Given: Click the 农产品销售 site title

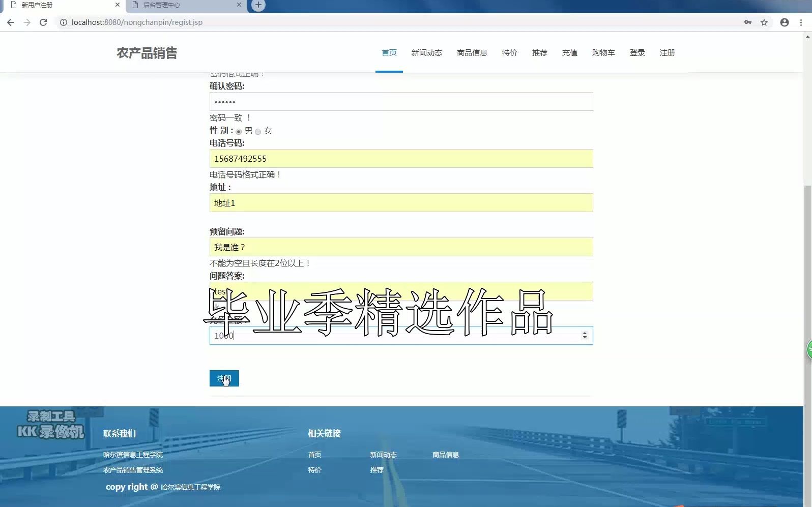Looking at the screenshot, I should coord(147,53).
